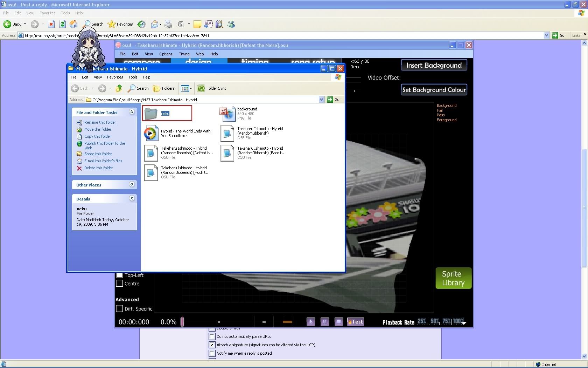The image size is (588, 368).
Task: Click Share this folder link
Action: tap(98, 154)
